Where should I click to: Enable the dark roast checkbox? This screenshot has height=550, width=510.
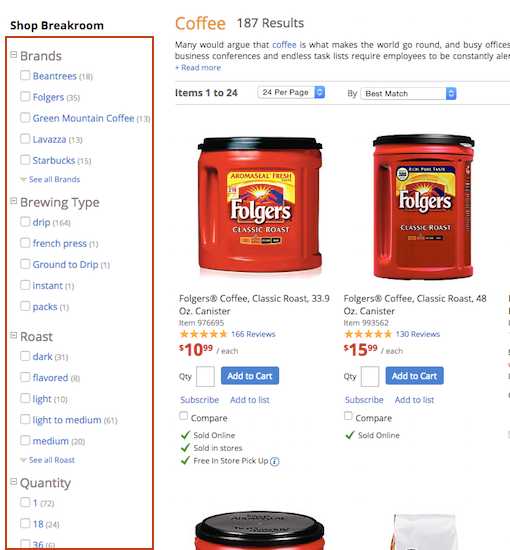tap(25, 356)
